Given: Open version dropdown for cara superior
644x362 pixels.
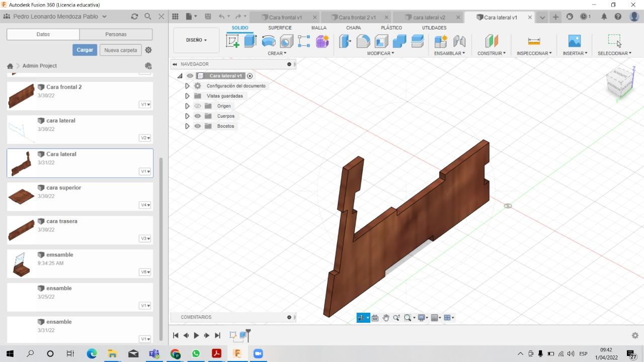Looking at the screenshot, I should coord(145,205).
